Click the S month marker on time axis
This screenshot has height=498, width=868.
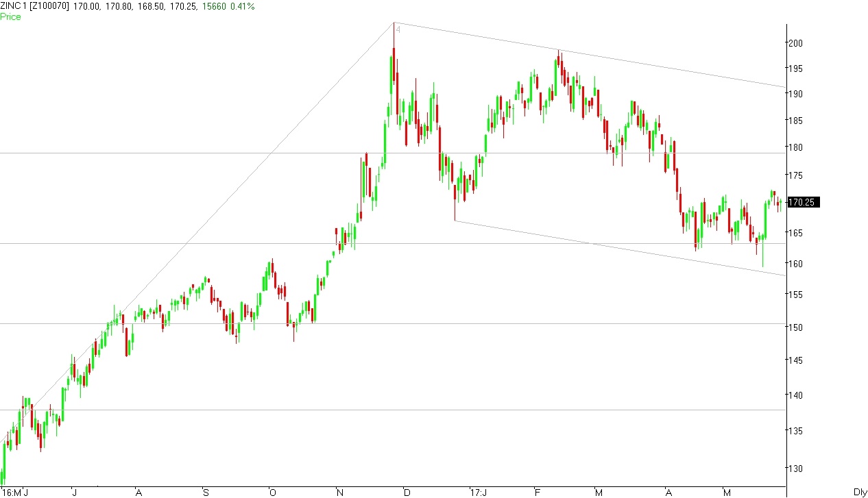[x=205, y=492]
